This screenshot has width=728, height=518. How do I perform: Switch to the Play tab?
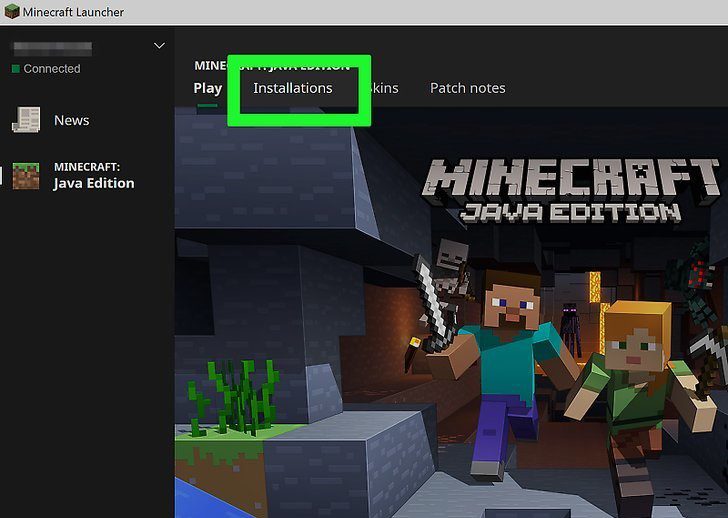pyautogui.click(x=208, y=88)
